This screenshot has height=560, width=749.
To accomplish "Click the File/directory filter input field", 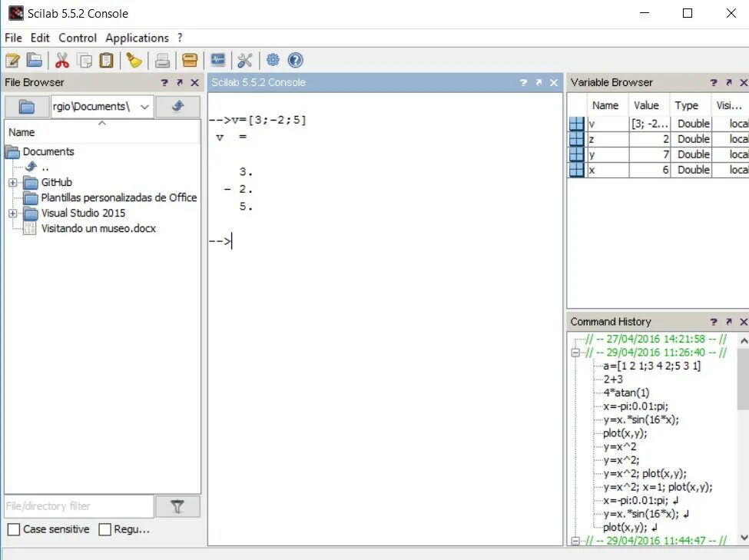I will pos(79,506).
